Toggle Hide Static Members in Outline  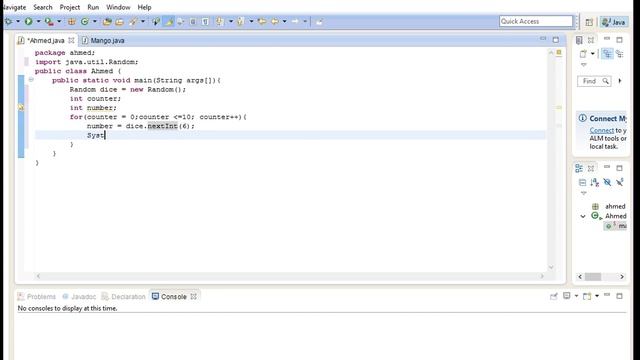click(x=620, y=182)
